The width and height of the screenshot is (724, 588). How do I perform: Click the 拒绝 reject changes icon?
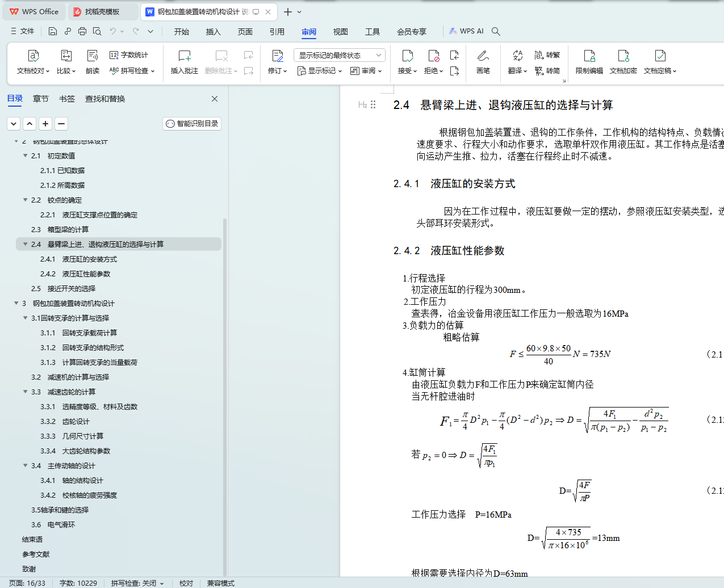click(434, 56)
